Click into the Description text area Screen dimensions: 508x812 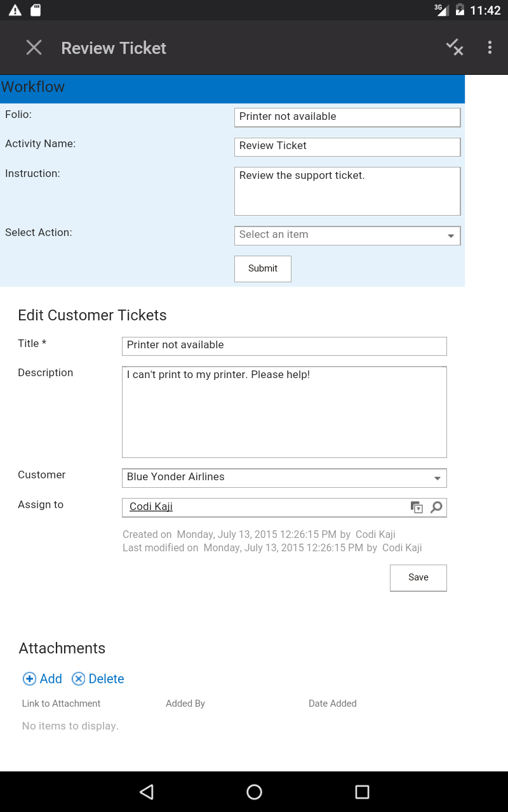coord(284,412)
